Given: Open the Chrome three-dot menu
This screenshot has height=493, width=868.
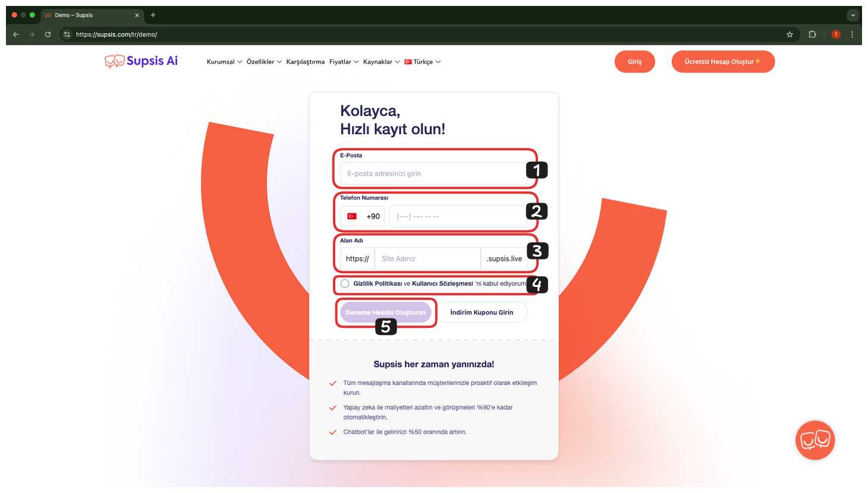Looking at the screenshot, I should click(x=852, y=34).
